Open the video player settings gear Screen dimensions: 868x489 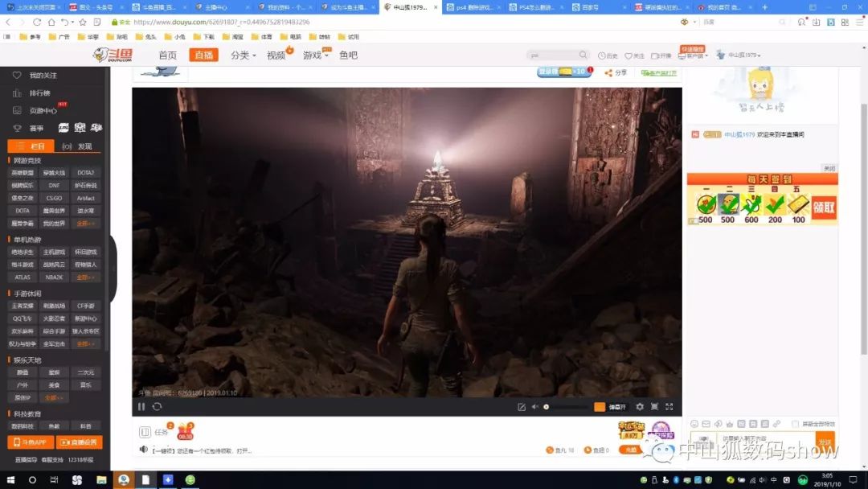(x=640, y=407)
